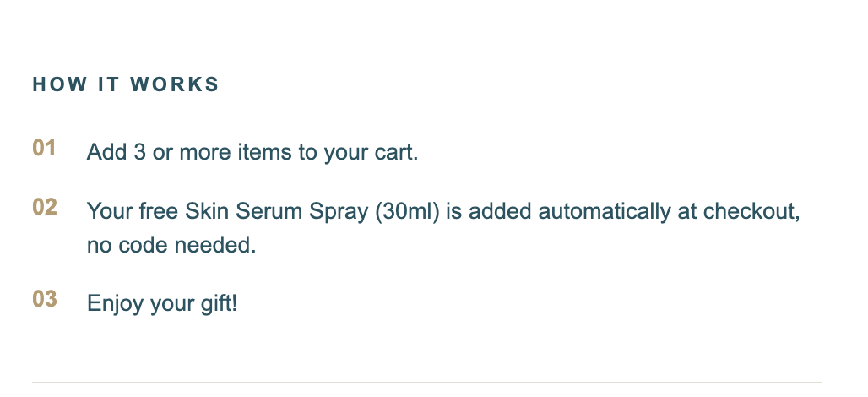Click the '(30ml)' size text

pyautogui.click(x=407, y=211)
